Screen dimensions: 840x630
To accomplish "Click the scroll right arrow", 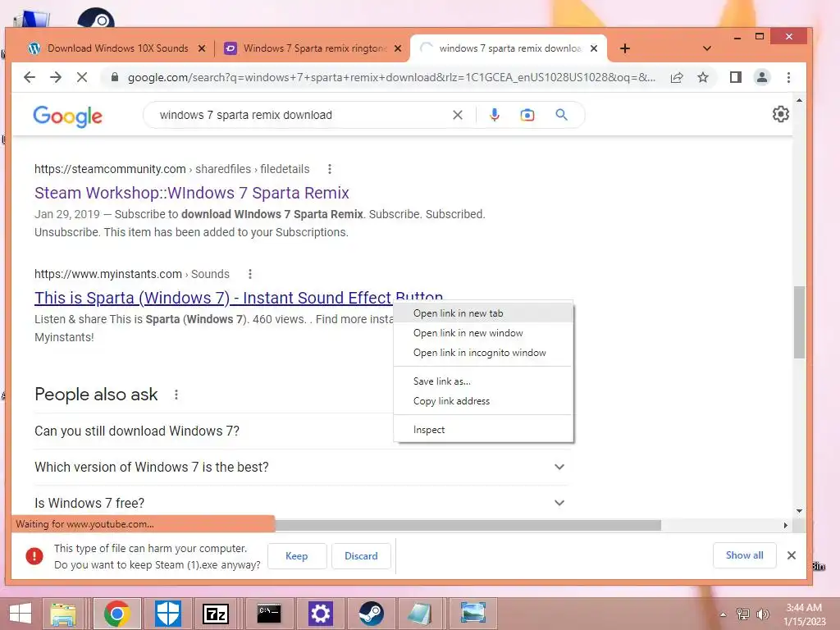I will [x=786, y=526].
